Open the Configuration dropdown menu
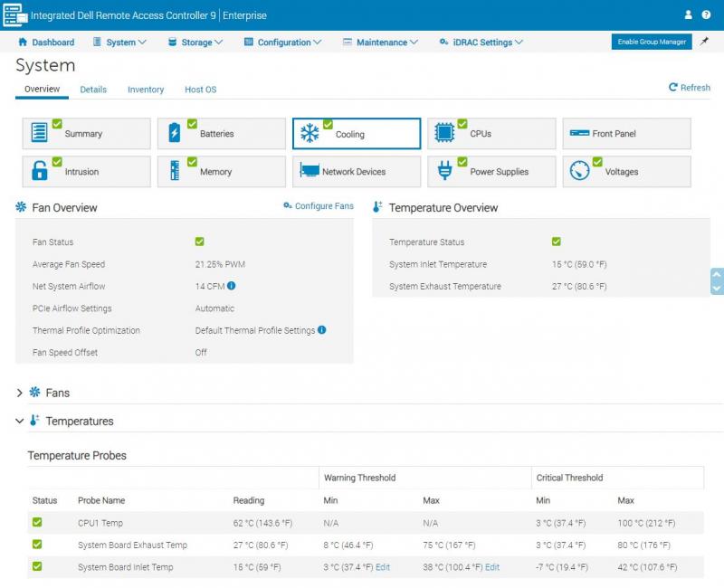 coord(282,43)
